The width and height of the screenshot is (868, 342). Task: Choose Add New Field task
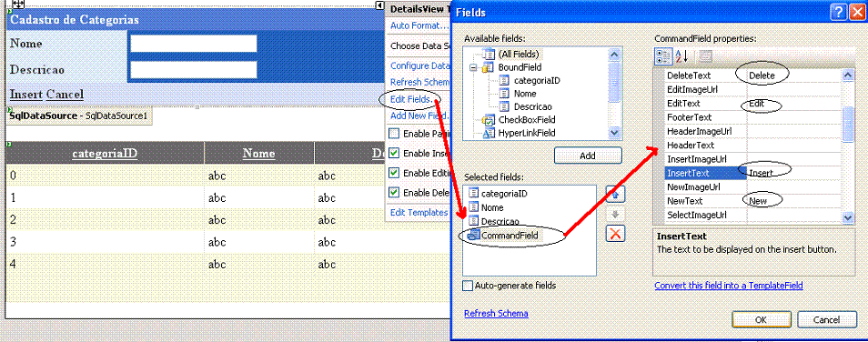click(x=419, y=116)
